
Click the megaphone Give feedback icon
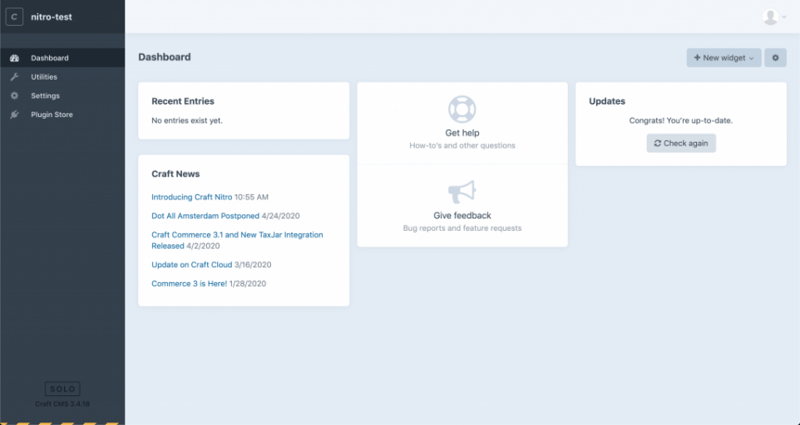pyautogui.click(x=461, y=191)
